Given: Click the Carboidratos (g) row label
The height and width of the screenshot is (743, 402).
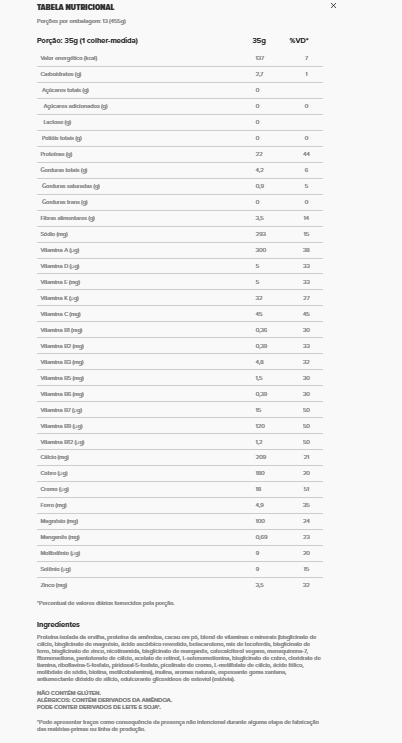Looking at the screenshot, I should click(61, 74).
